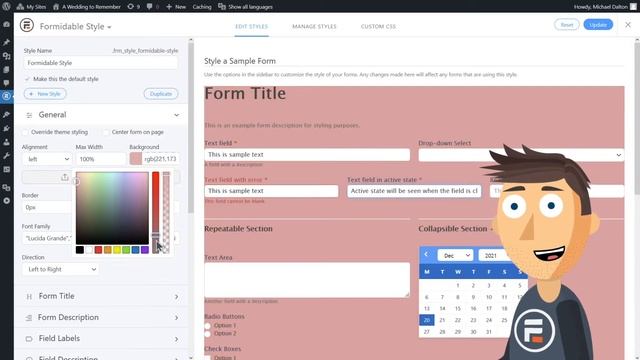Image resolution: width=640 pixels, height=360 pixels.
Task: Go to previous month in the calendar
Action: coord(426,254)
